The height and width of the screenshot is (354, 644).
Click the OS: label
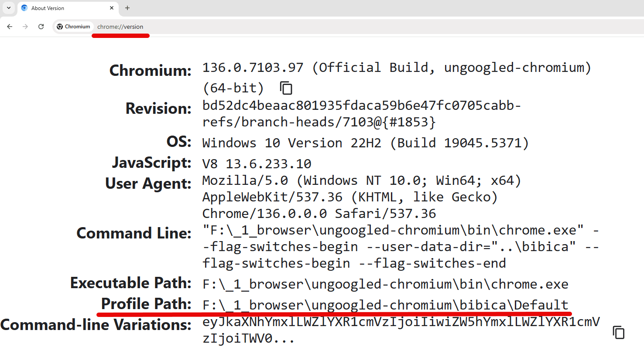coord(179,142)
